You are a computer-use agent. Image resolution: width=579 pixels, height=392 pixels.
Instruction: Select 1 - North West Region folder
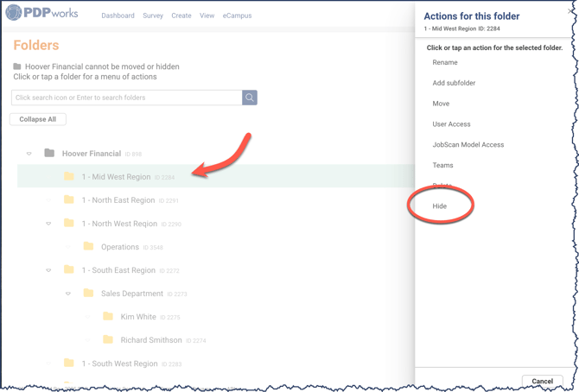[119, 224]
